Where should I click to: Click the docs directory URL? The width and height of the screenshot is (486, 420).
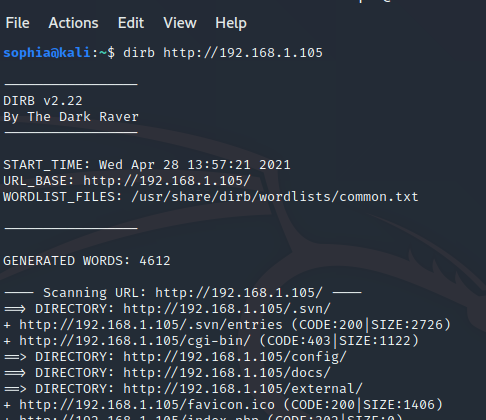point(227,373)
